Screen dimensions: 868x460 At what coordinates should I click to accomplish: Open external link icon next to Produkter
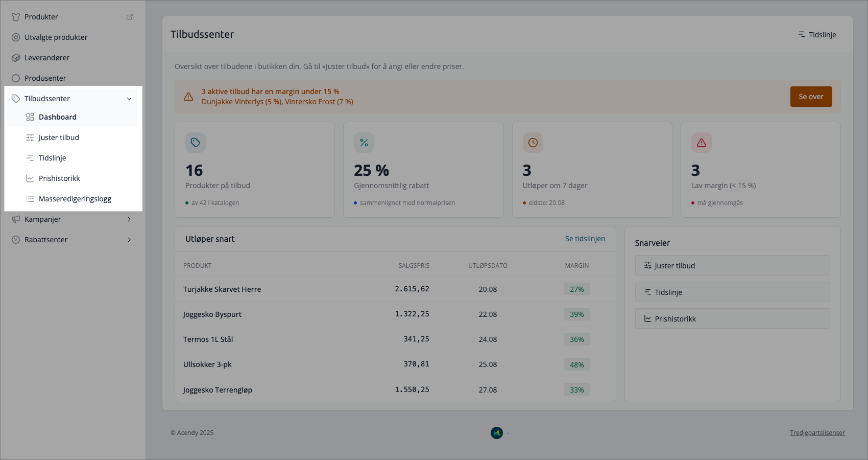[130, 17]
